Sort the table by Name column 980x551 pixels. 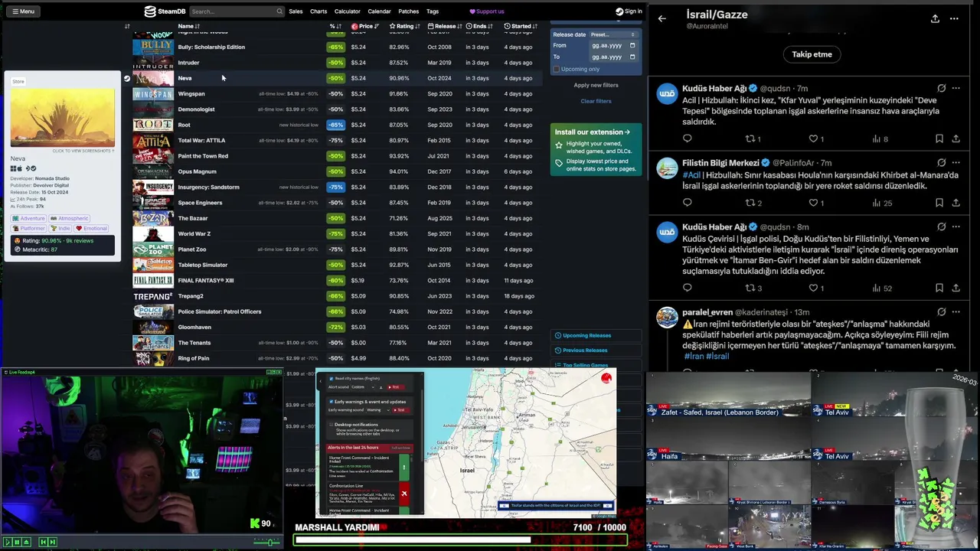point(188,26)
